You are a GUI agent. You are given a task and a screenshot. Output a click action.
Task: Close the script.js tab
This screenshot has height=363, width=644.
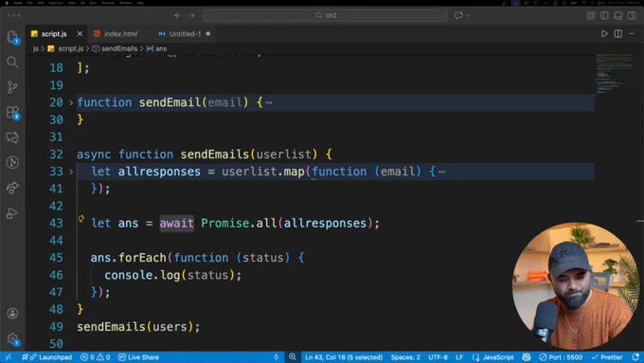click(80, 34)
